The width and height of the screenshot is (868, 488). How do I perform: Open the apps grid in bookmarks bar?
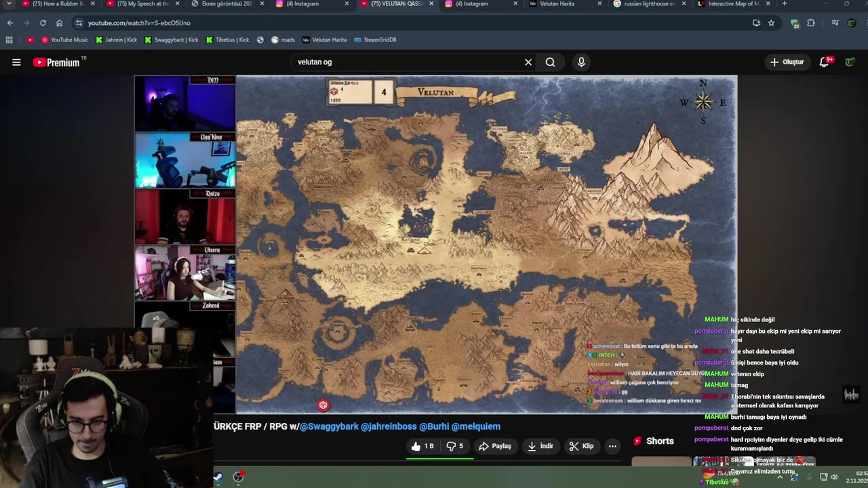click(9, 40)
